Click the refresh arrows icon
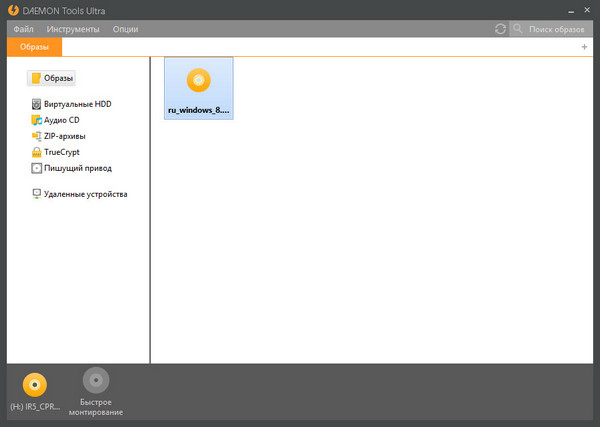The image size is (600, 427). 500,29
